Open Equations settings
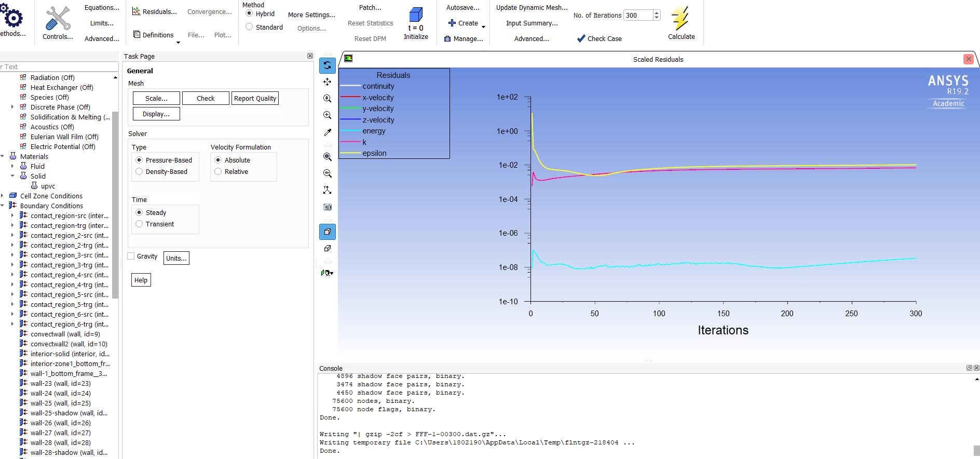 point(102,8)
